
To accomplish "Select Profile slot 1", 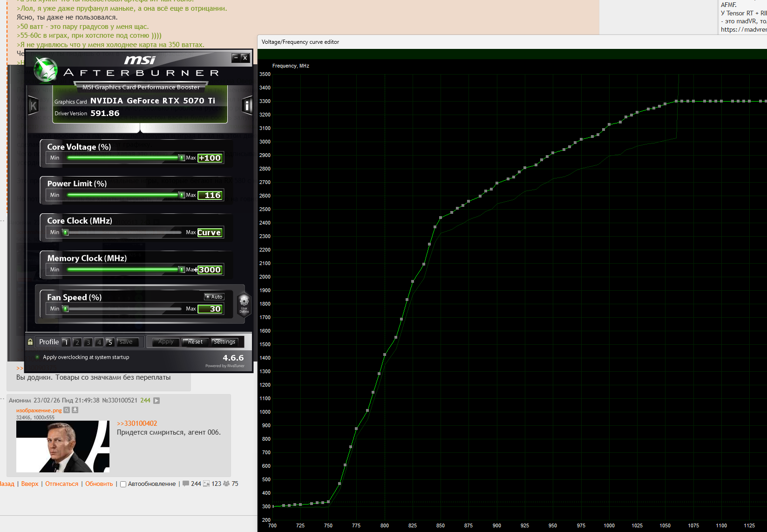I will pyautogui.click(x=66, y=342).
